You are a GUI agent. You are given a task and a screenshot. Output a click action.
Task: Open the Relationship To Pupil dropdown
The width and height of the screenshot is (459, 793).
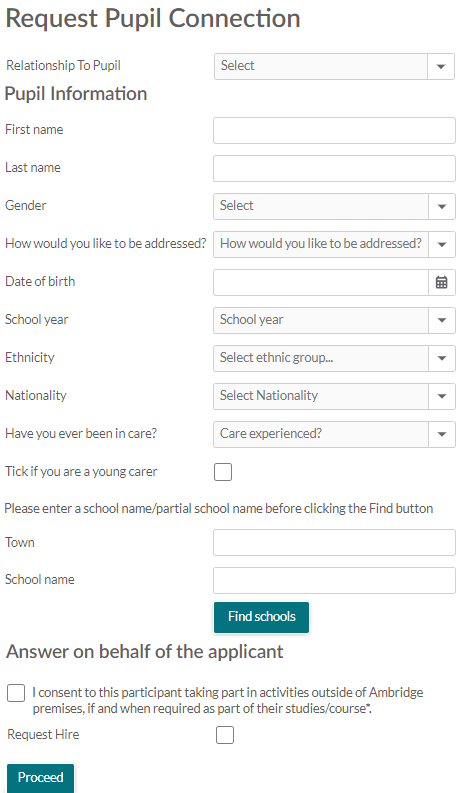coord(334,66)
